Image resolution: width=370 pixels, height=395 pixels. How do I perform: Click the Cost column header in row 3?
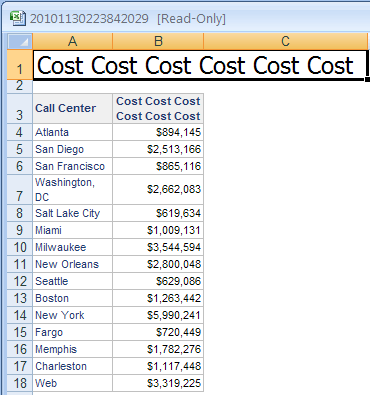tap(158, 108)
